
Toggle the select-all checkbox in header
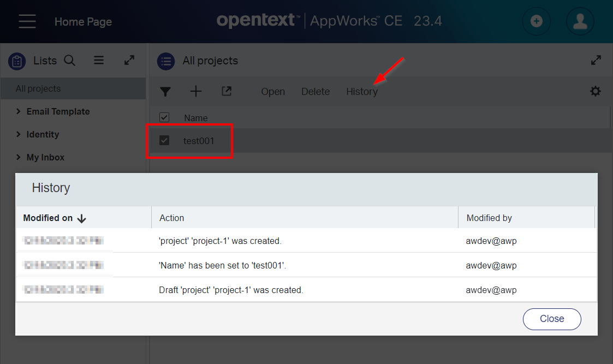[164, 117]
